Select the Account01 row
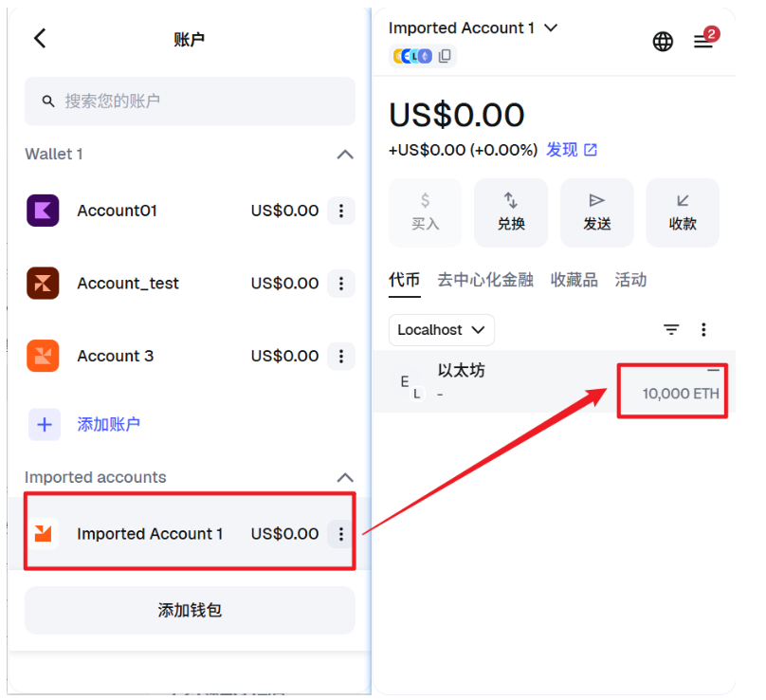 point(190,211)
